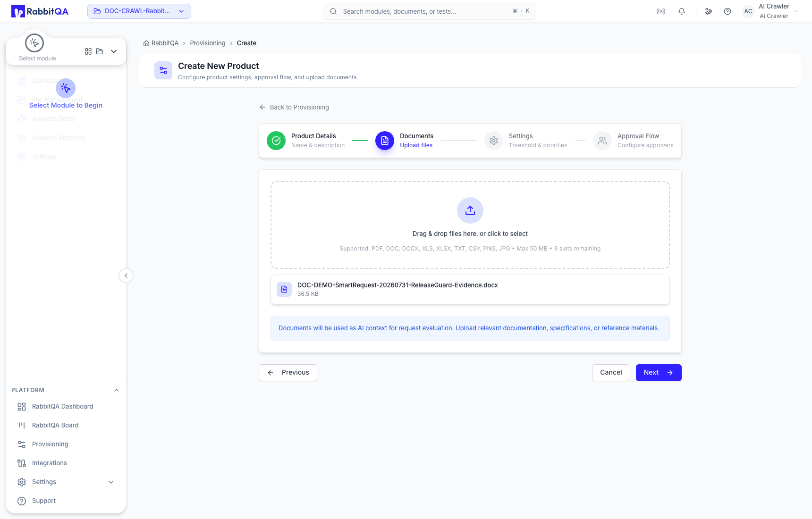Click the upload arrow icon
The image size is (812, 519).
coord(470,210)
